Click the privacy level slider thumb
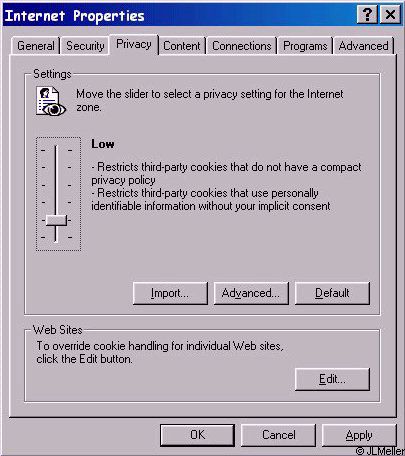 56,220
